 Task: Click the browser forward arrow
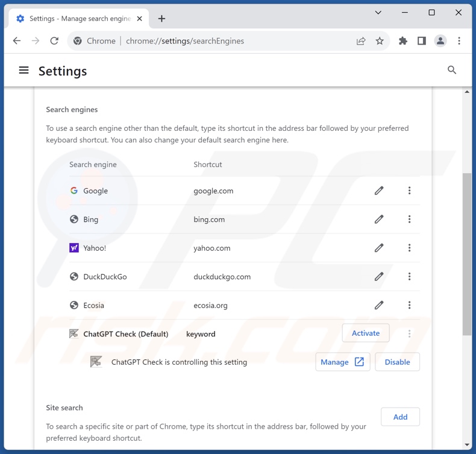pyautogui.click(x=36, y=40)
